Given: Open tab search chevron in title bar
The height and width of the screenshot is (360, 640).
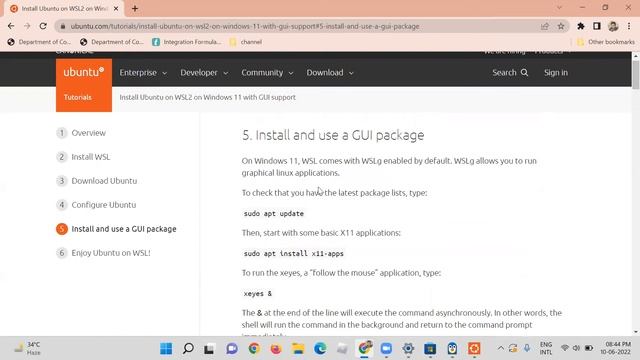Looking at the screenshot, I should [x=559, y=8].
